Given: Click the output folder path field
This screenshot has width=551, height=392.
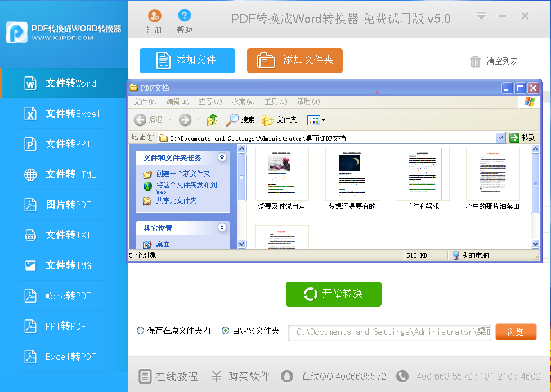Looking at the screenshot, I should tap(389, 332).
